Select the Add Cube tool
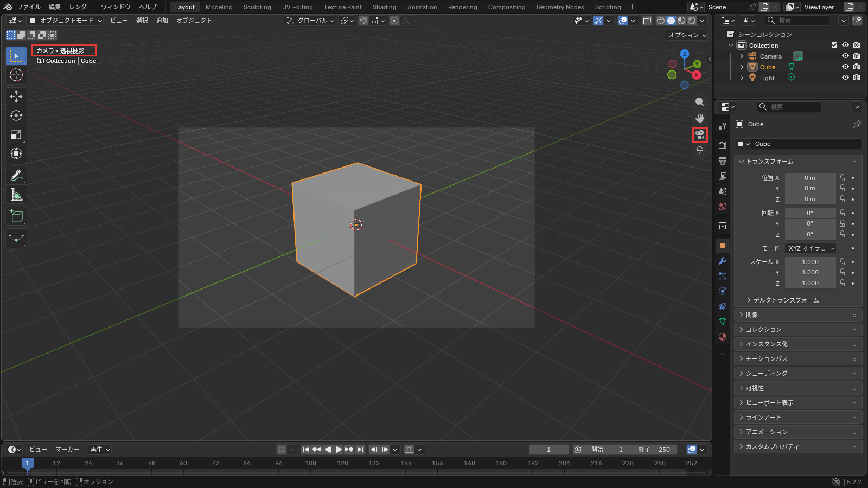This screenshot has width=868, height=488. [16, 216]
